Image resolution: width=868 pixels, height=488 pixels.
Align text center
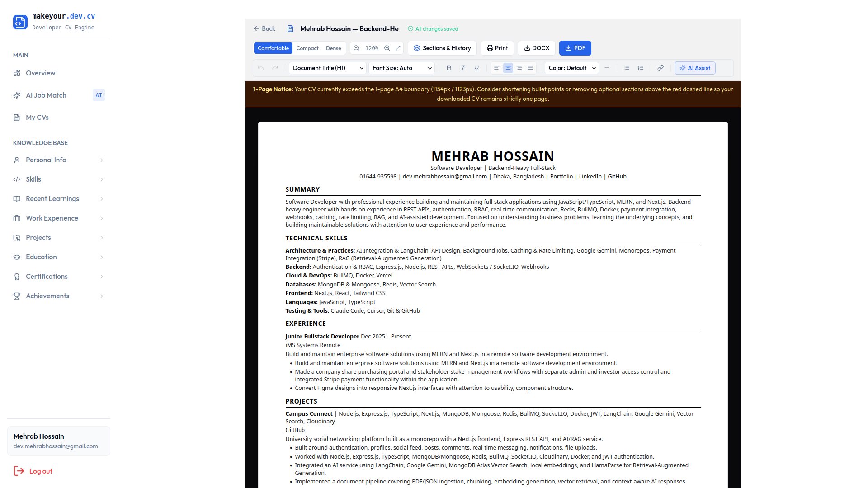pyautogui.click(x=508, y=68)
